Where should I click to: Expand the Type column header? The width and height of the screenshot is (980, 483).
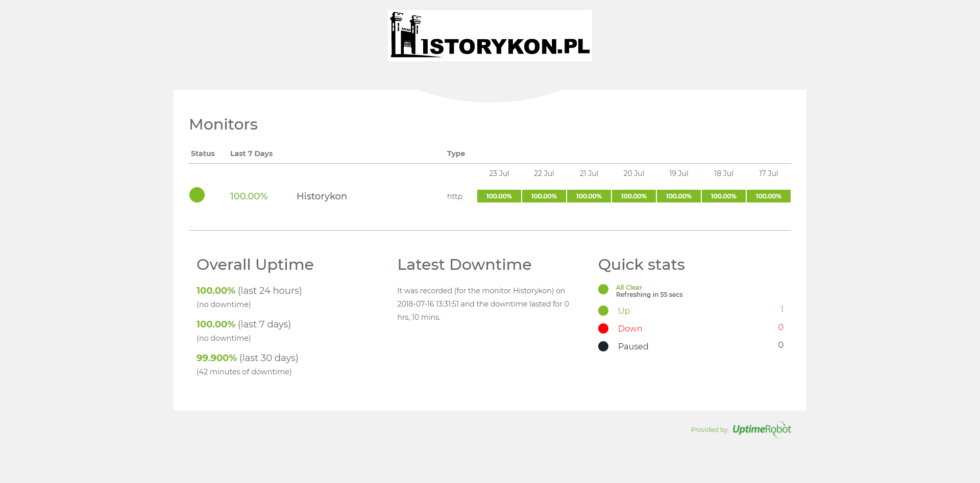(456, 154)
